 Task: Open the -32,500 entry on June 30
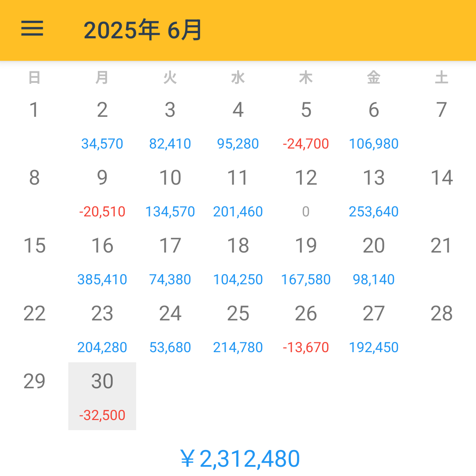click(102, 415)
